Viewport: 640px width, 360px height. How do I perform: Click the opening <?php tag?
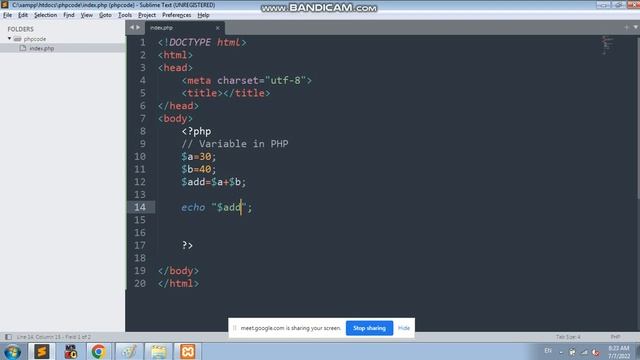196,131
